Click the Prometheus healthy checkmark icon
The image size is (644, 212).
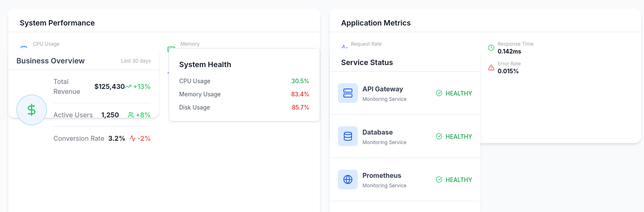439,179
